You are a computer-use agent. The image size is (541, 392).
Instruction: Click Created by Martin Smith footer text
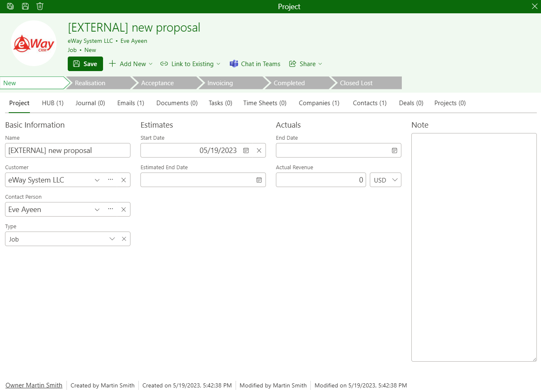[x=103, y=385]
